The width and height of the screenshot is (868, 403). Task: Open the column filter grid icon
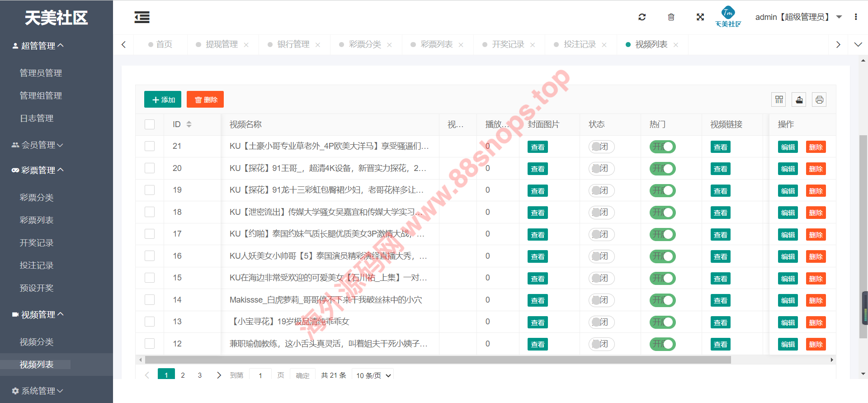coord(779,100)
